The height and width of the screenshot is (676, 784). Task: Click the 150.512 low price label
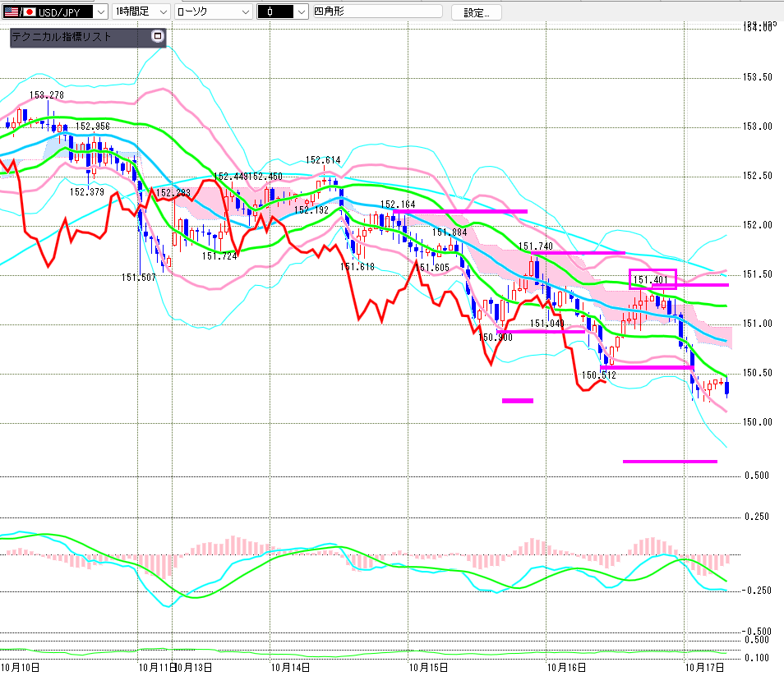tap(598, 375)
